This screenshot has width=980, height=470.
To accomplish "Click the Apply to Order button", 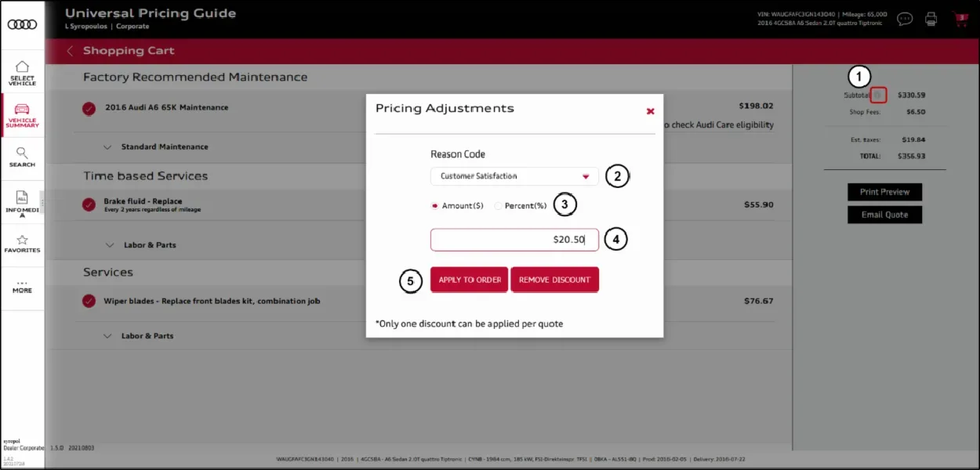I will 470,280.
